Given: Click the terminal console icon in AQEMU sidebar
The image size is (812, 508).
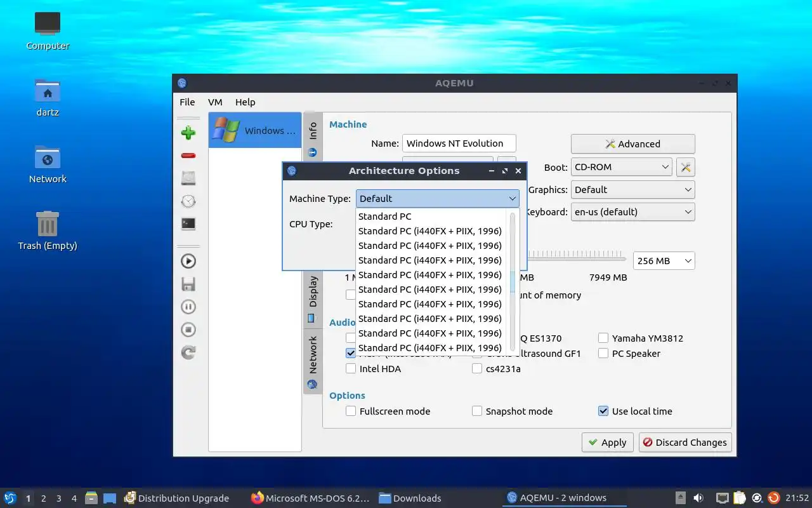Looking at the screenshot, I should (x=188, y=224).
